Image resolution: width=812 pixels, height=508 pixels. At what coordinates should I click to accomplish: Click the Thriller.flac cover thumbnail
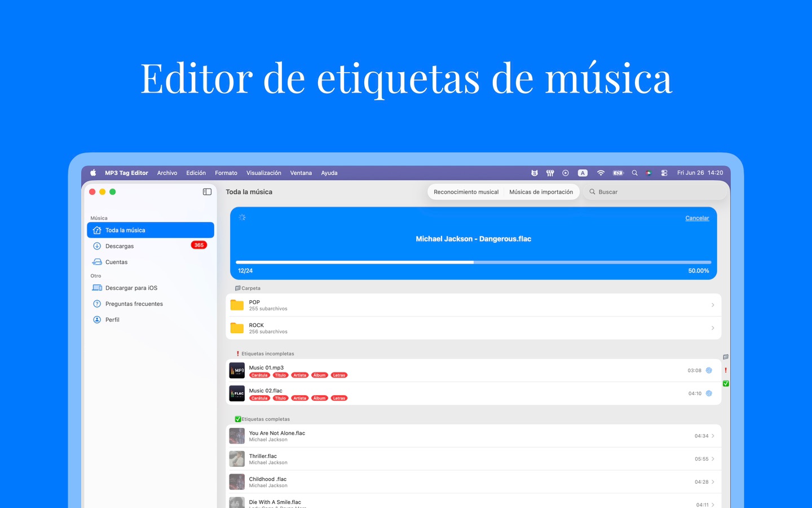(x=237, y=459)
